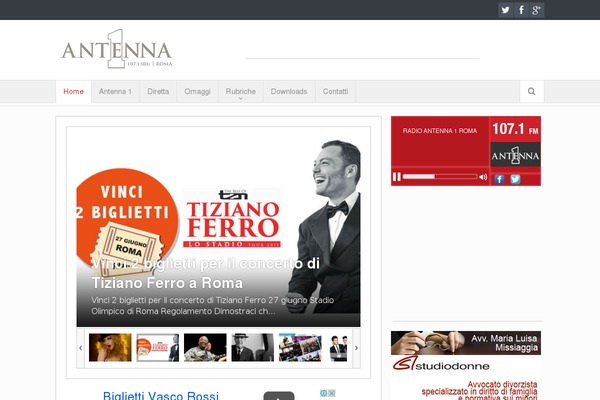Click the Radio Antenna 1 Roma player title
The image size is (600, 400).
(x=440, y=131)
